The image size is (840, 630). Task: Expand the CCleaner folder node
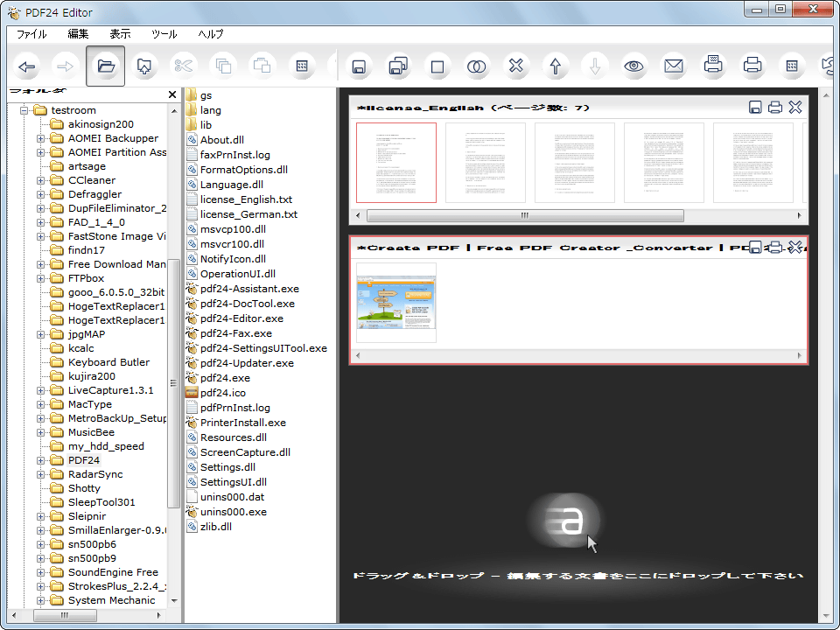pos(41,180)
